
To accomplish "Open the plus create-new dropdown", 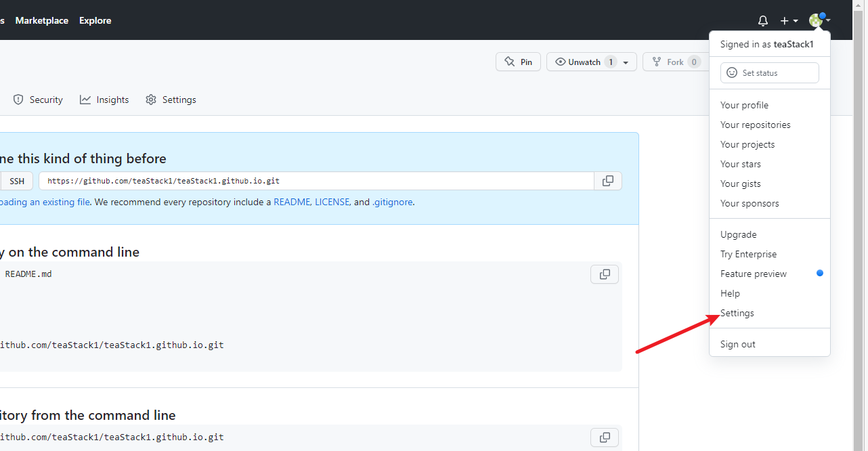I will 789,21.
